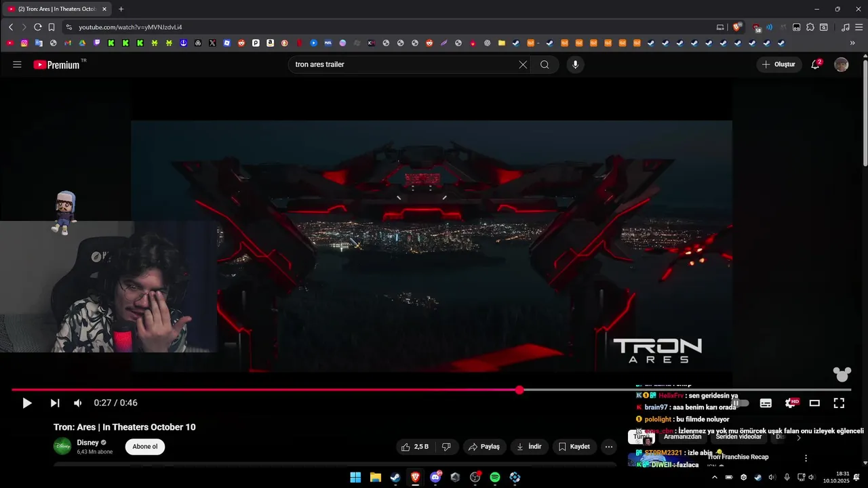The width and height of the screenshot is (868, 488).
Task: Open the extensions puzzle icon
Action: (810, 27)
